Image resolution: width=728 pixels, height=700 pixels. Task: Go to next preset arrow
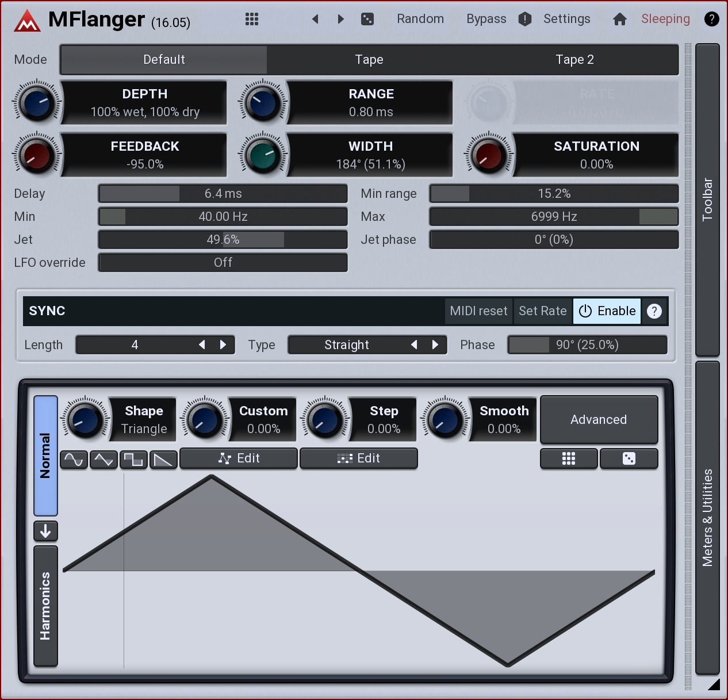coord(340,19)
